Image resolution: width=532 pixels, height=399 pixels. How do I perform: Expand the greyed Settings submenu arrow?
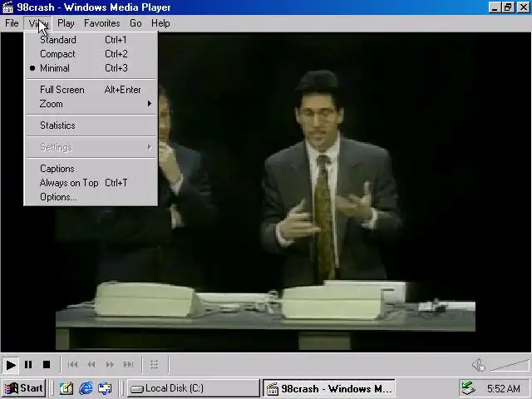click(x=150, y=147)
